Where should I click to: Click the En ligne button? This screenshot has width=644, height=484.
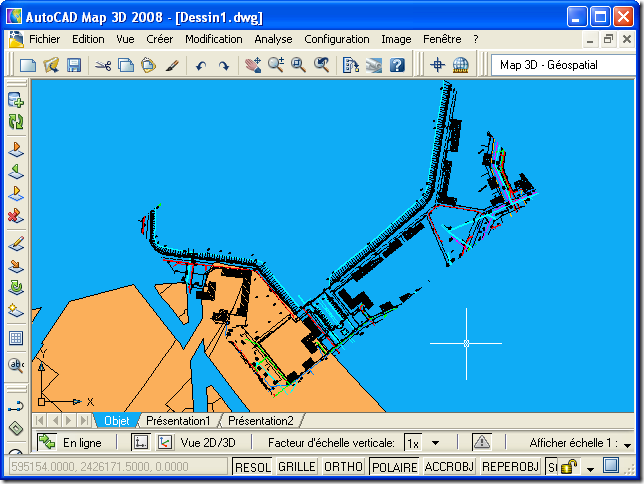tap(70, 442)
